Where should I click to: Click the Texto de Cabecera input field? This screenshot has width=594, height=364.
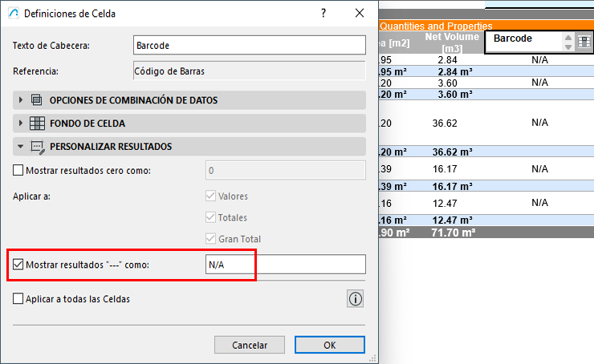pos(250,46)
